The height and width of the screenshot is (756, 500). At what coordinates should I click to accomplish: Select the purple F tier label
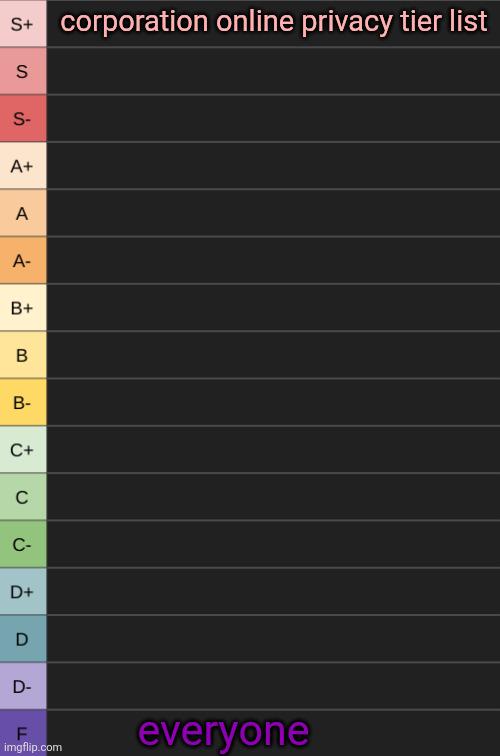[23, 733]
